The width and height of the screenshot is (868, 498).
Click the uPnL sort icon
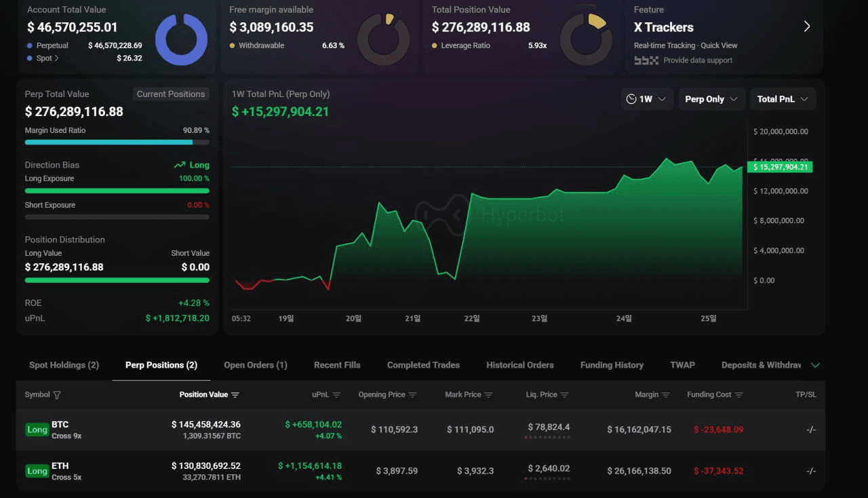coord(336,395)
